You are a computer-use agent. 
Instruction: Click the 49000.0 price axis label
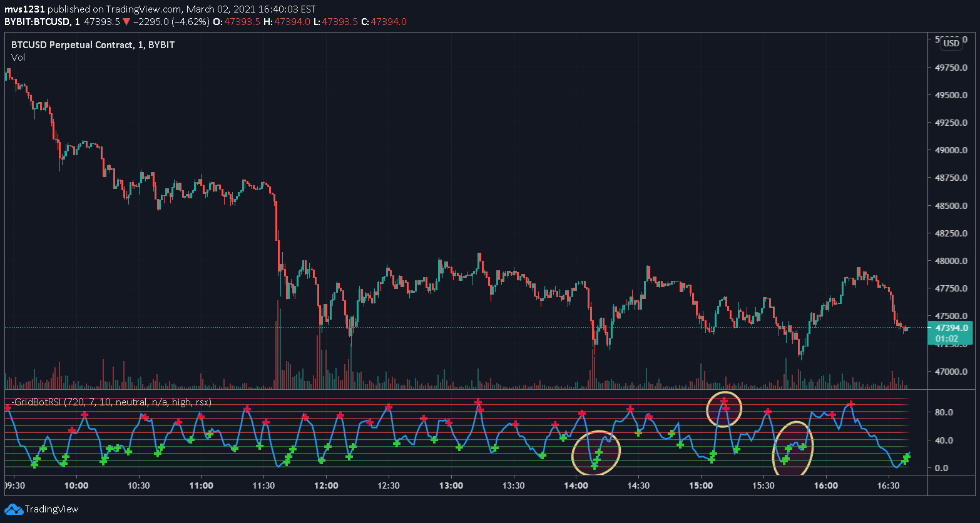(951, 150)
